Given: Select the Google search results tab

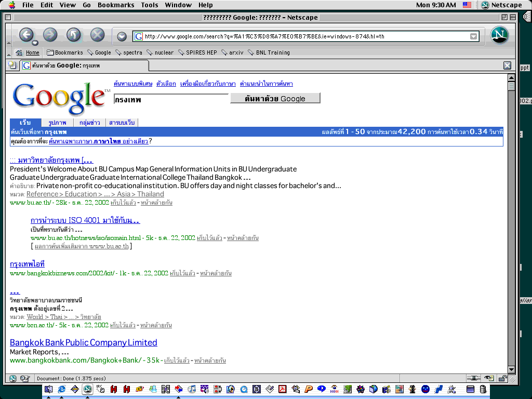Looking at the screenshot, I should 84,65.
